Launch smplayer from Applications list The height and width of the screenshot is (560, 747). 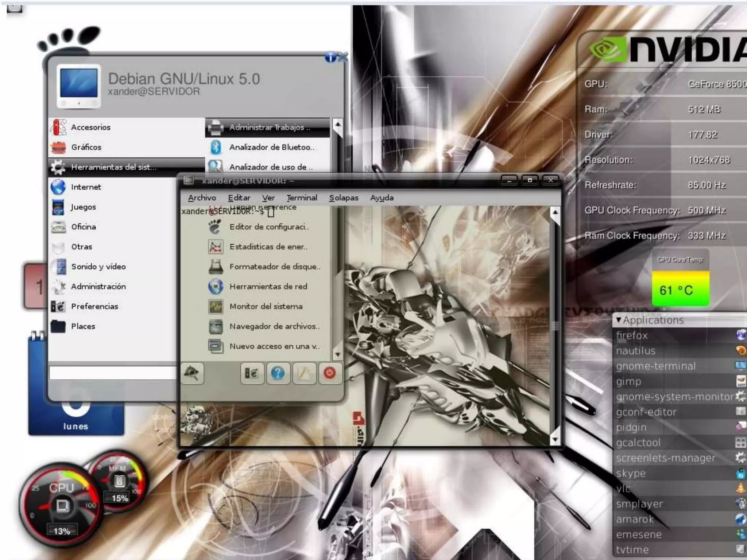(681, 503)
